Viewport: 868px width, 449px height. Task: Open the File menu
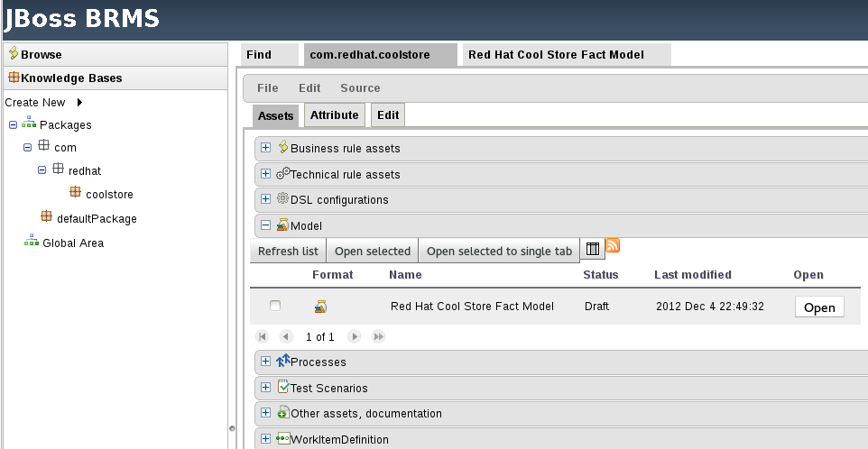pos(268,88)
